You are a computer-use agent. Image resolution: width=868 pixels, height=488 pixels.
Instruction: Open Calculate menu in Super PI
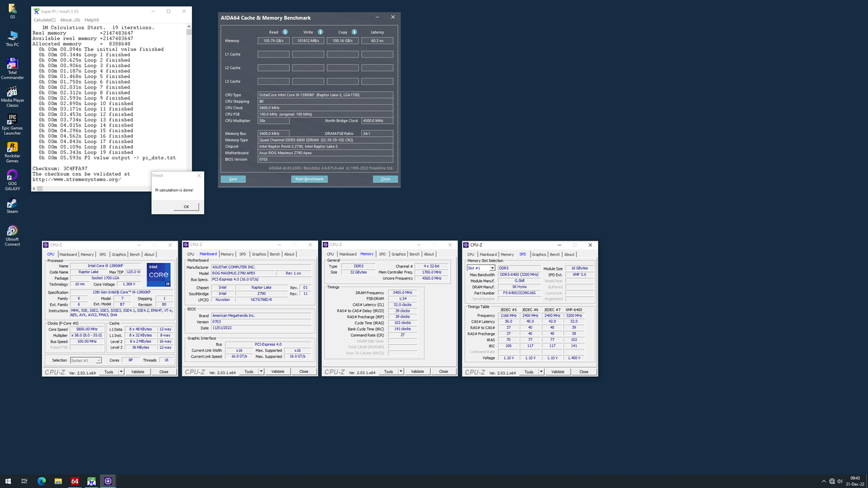[45, 20]
